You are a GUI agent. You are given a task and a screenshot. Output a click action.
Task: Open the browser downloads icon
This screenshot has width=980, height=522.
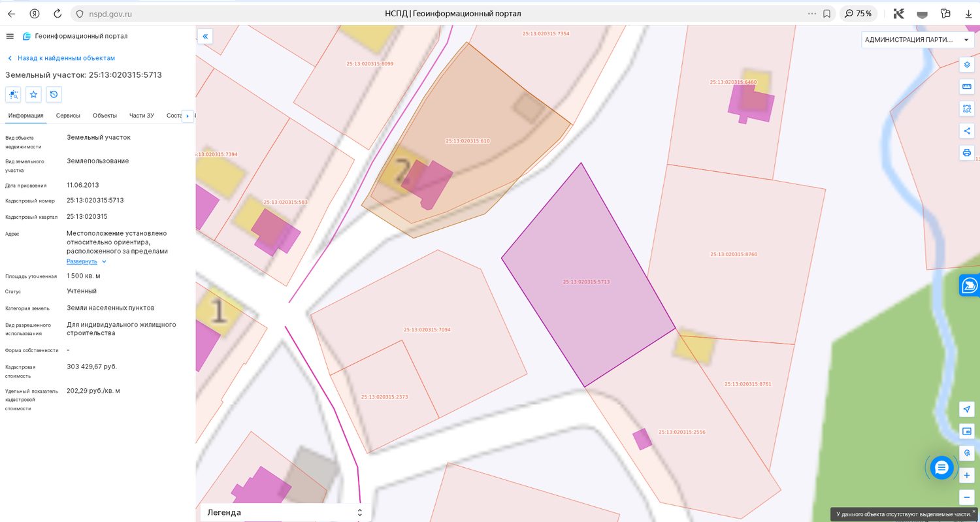[968, 14]
